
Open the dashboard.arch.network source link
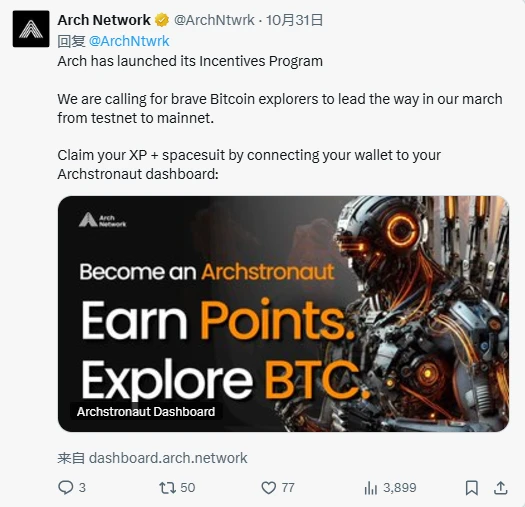168,458
